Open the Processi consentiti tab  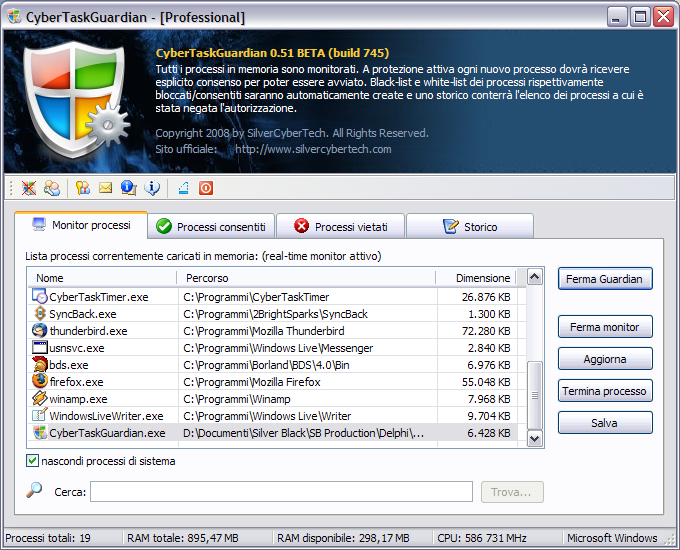(211, 226)
